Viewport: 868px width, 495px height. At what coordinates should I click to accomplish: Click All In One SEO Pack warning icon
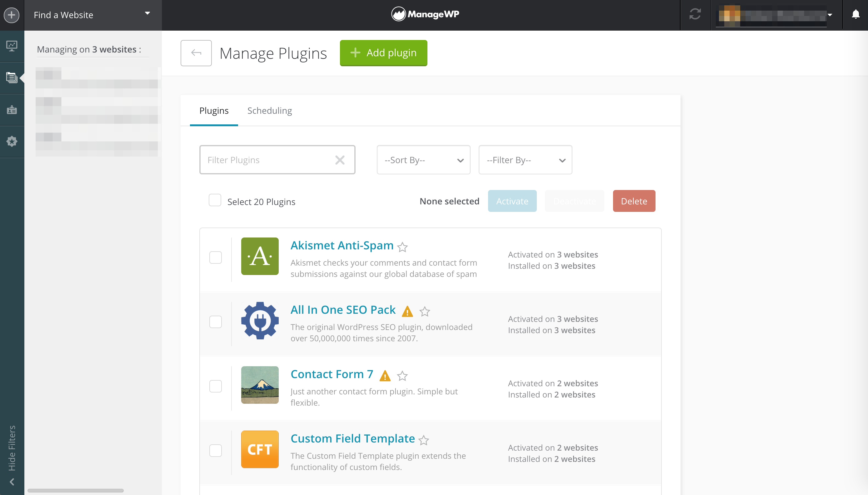pos(407,312)
